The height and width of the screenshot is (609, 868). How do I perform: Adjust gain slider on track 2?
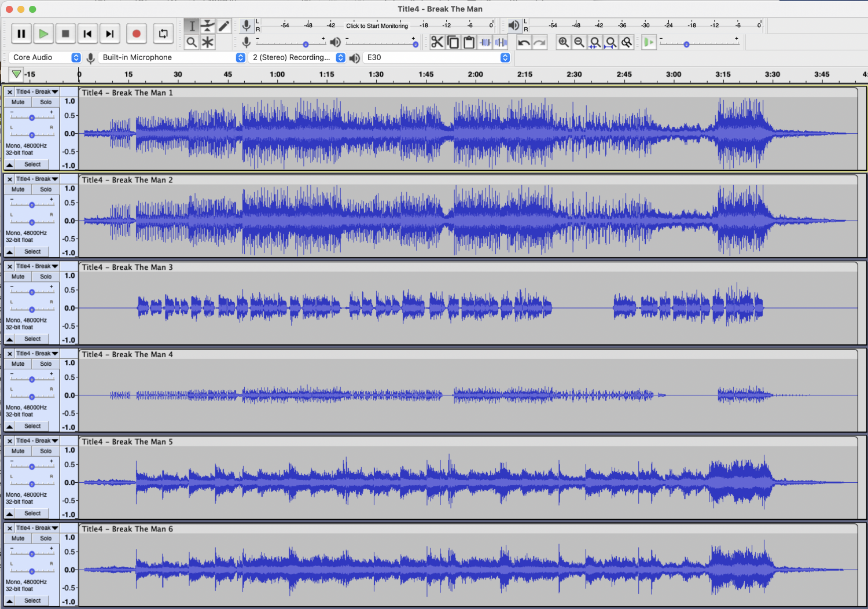pos(32,204)
